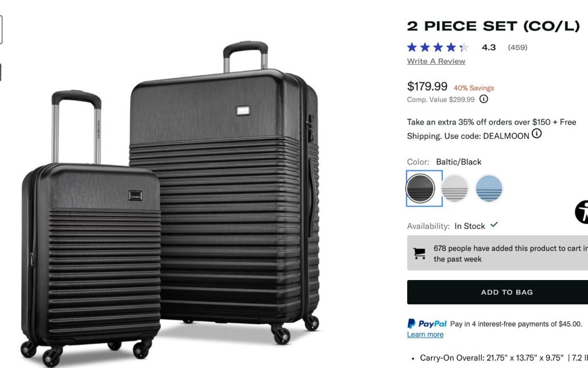The image size is (588, 368).
Task: Open the DEALMOON promo code info icon
Action: [x=537, y=133]
